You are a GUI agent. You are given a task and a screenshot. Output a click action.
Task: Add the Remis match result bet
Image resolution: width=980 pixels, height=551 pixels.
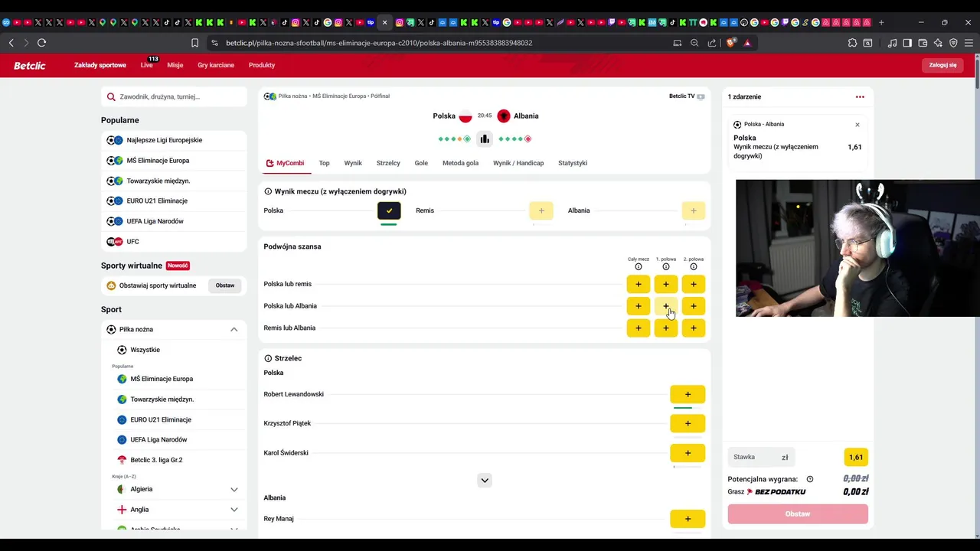coord(541,210)
